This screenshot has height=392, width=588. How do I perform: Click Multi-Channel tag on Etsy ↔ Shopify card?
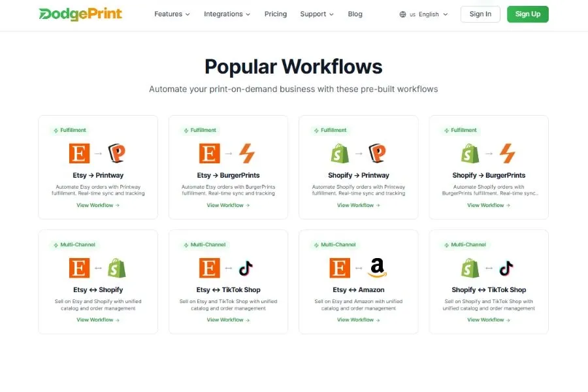click(x=74, y=245)
